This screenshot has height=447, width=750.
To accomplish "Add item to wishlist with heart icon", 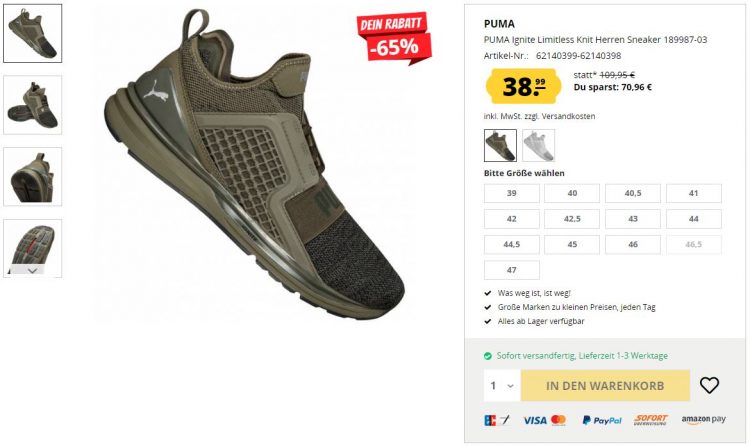I will click(x=709, y=385).
